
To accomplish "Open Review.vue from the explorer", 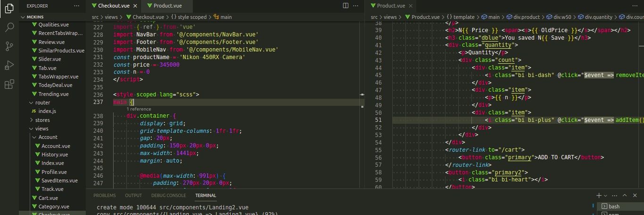I will 52,42.
